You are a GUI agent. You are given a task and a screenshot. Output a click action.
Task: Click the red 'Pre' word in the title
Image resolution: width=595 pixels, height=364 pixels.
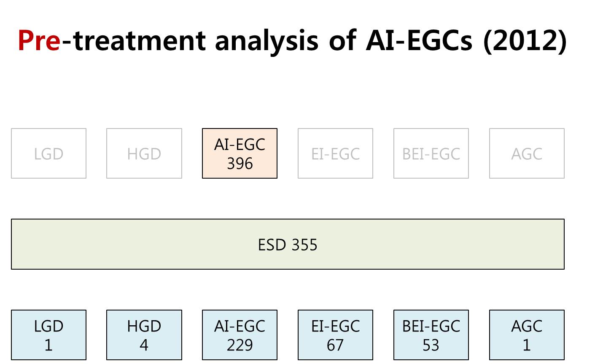(39, 40)
